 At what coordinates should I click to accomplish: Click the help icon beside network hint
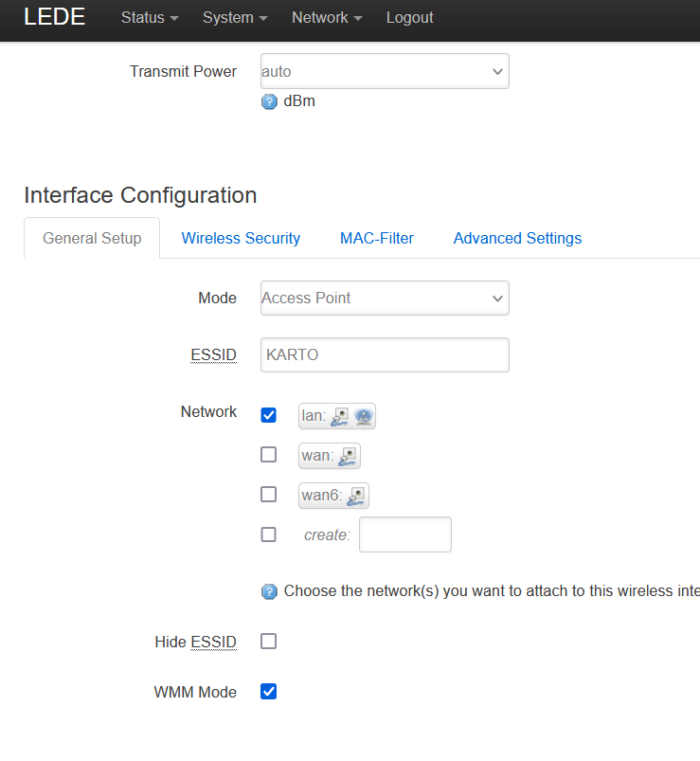[x=269, y=591]
